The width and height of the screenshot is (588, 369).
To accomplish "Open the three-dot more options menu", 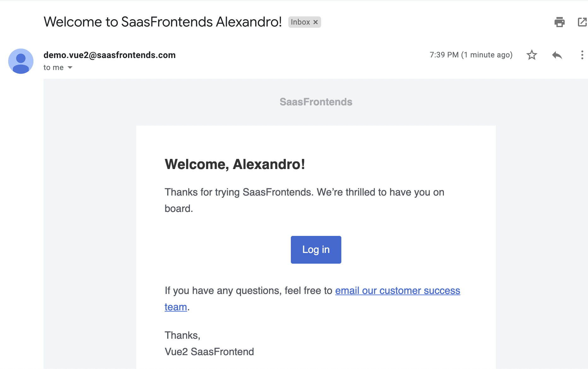I will 582,55.
